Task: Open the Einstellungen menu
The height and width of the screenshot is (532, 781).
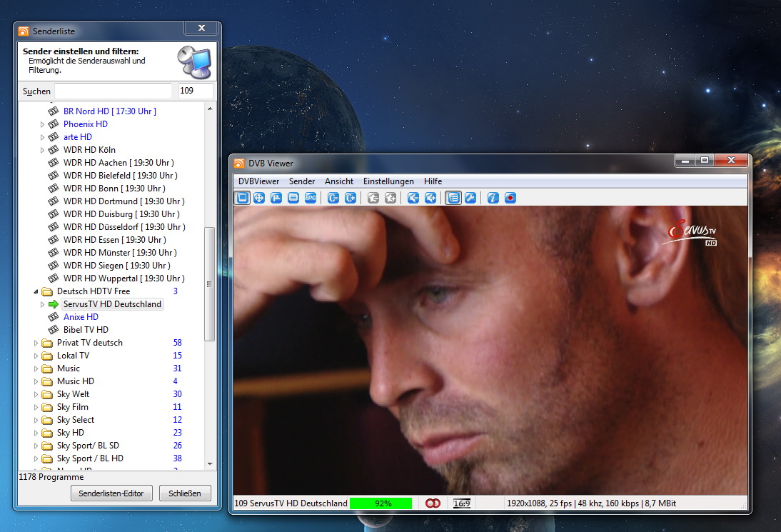Action: [x=388, y=181]
